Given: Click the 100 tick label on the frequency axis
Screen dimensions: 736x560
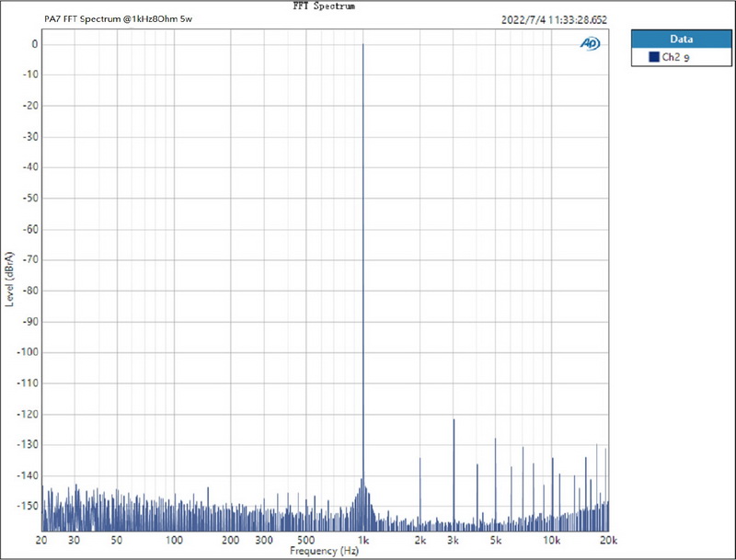Looking at the screenshot, I should point(175,540).
